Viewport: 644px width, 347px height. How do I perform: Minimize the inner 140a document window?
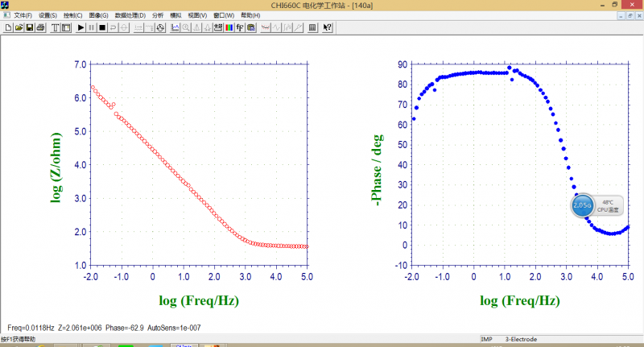tap(621, 15)
